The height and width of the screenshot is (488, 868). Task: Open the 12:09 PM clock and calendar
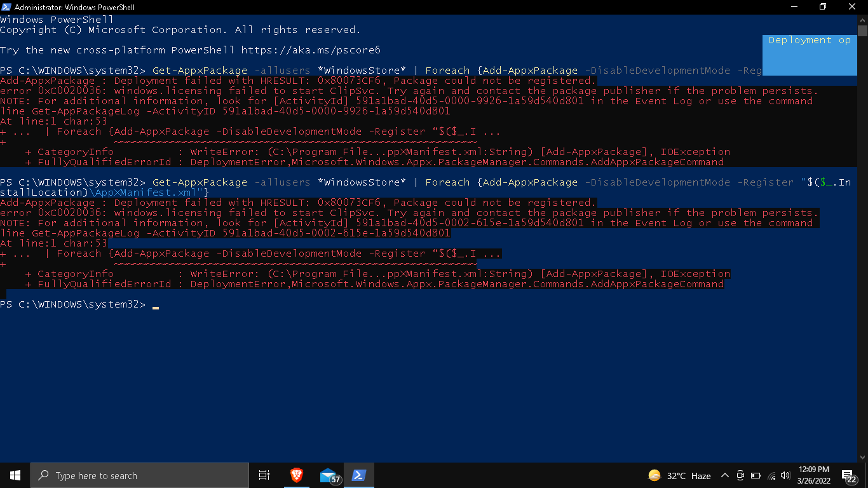814,475
